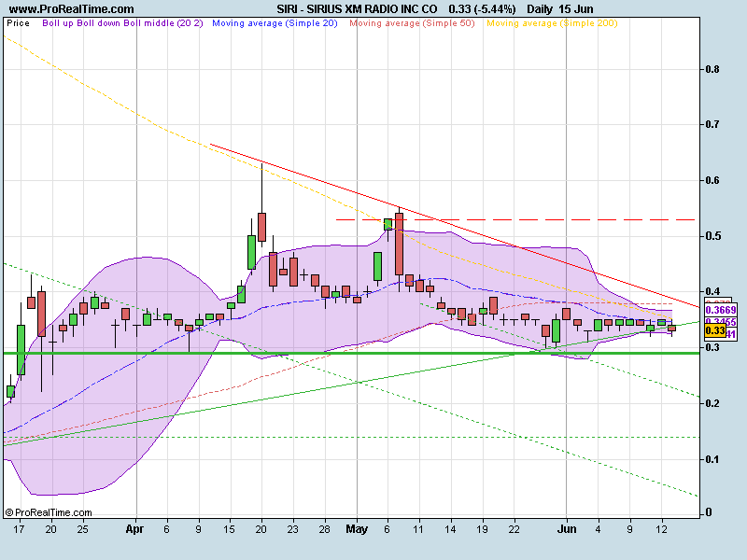Image resolution: width=747 pixels, height=560 pixels.
Task: Select the Moving average (Simple 20) legend
Action: pos(275,23)
